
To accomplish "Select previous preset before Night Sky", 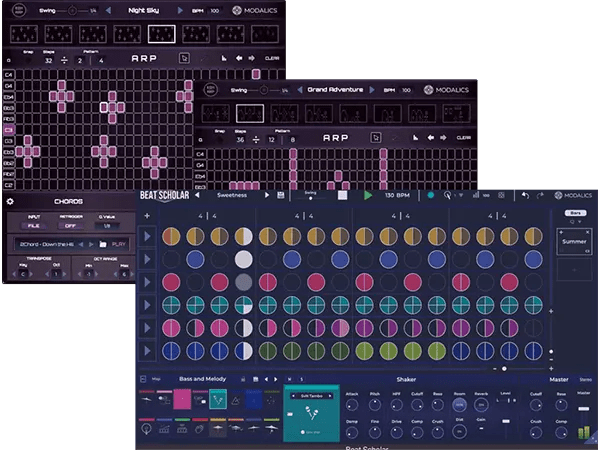I will [x=108, y=10].
